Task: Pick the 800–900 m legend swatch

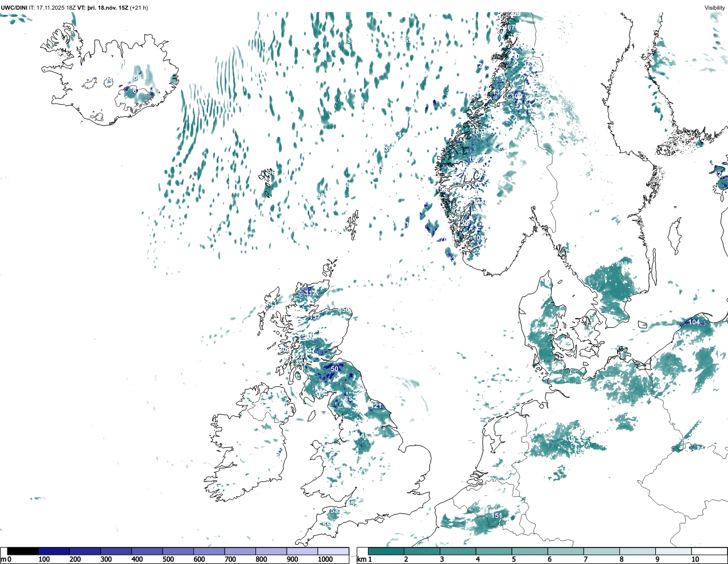Action: [x=271, y=551]
